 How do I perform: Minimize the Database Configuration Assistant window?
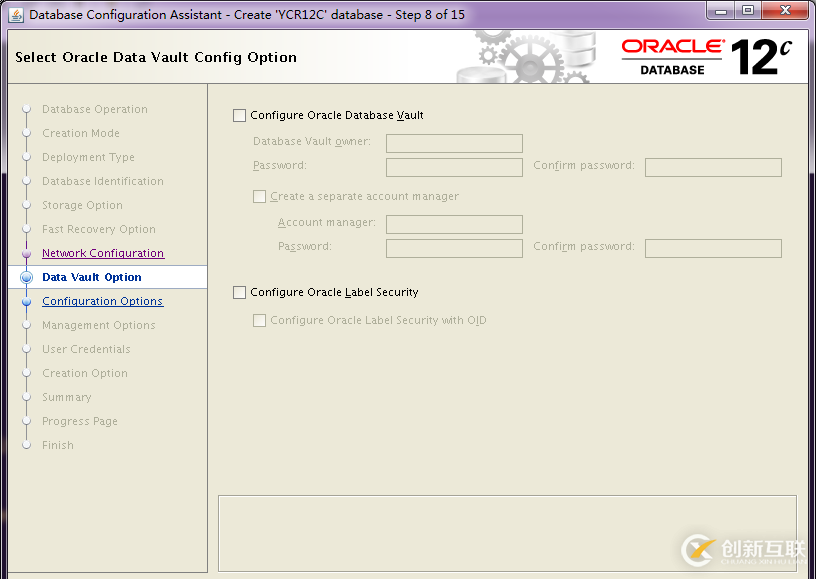[x=721, y=11]
